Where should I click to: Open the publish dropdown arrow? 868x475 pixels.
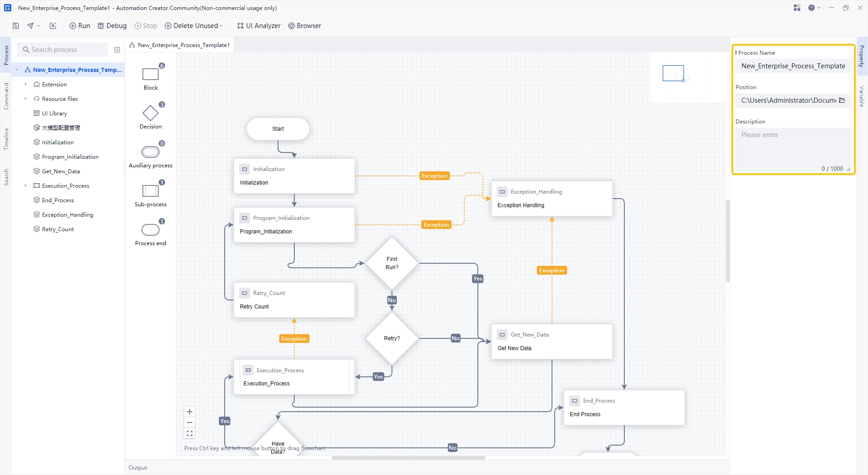[39, 26]
